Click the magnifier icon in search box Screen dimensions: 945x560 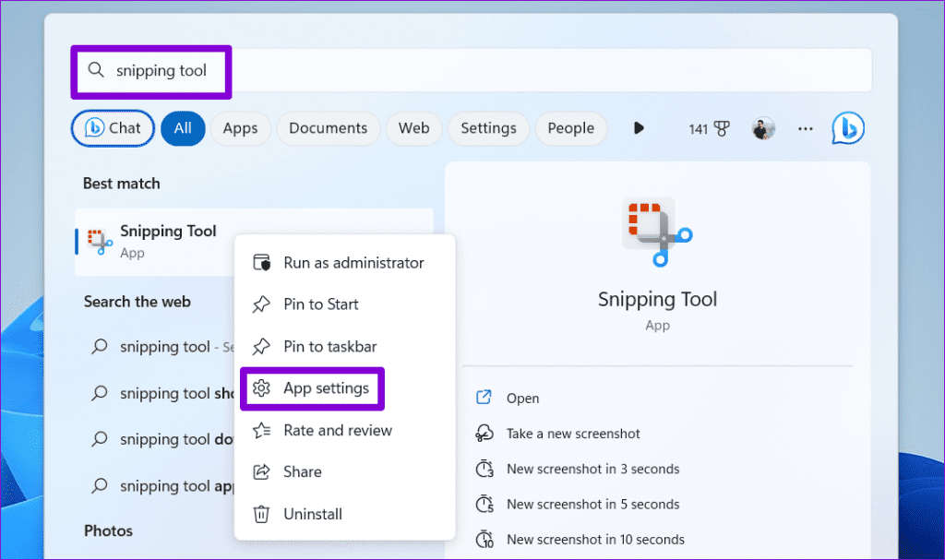96,70
